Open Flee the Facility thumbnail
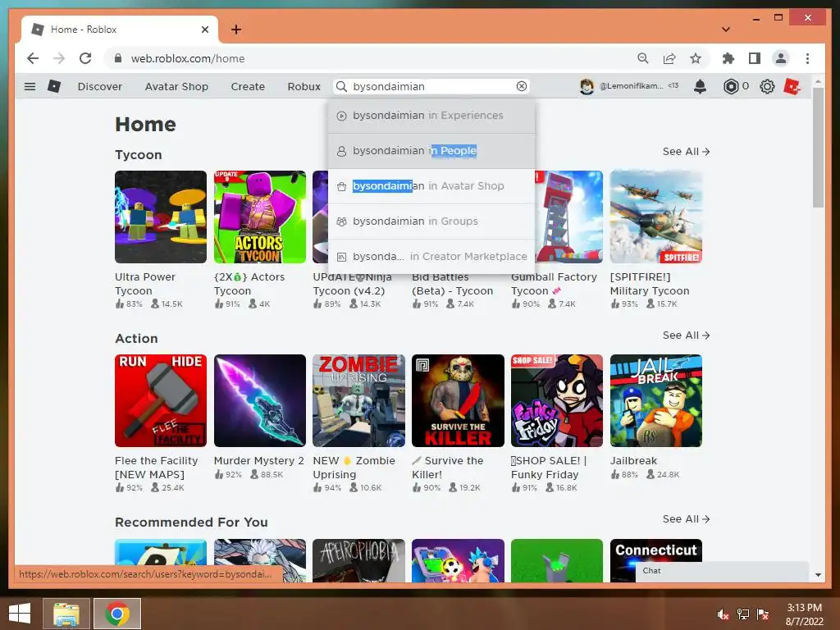840x630 pixels. 161,400
